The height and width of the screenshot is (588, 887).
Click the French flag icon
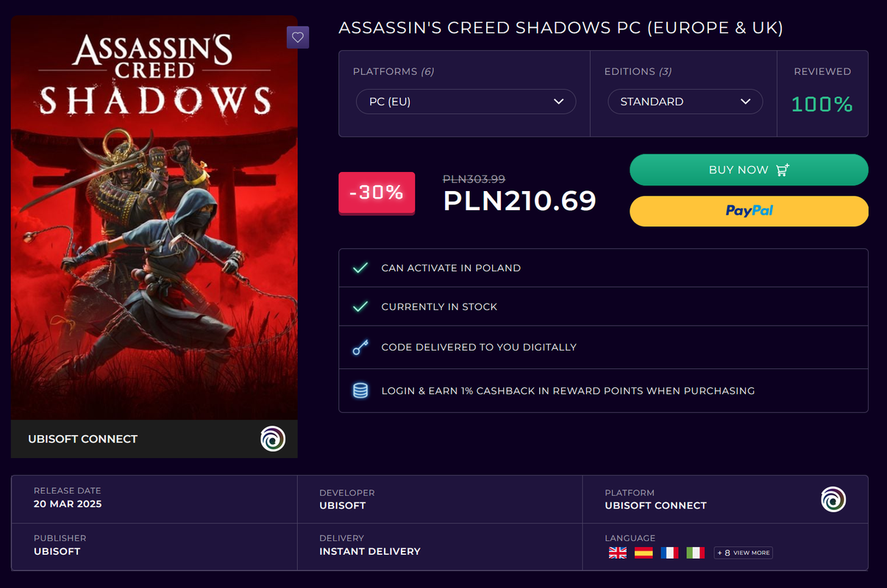[x=669, y=553]
